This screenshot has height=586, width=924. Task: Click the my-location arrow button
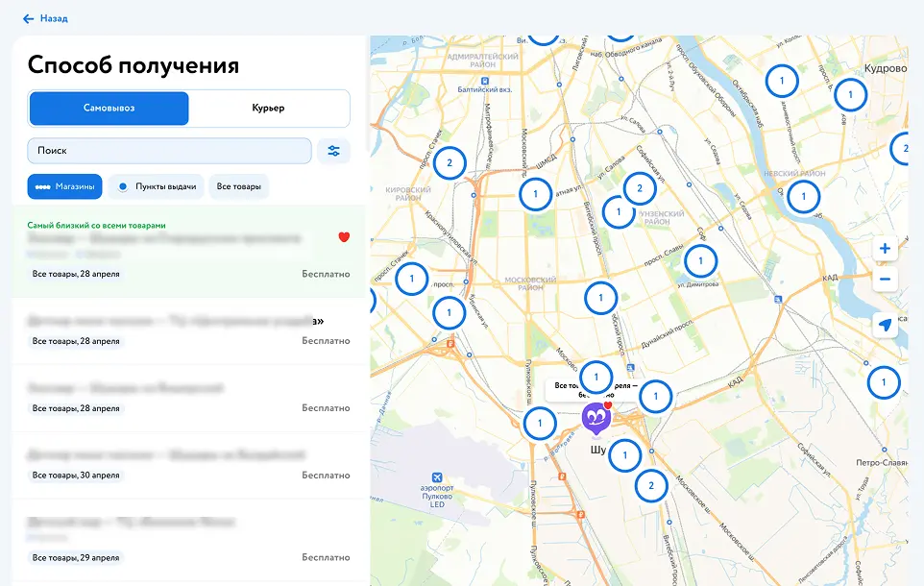point(885,326)
